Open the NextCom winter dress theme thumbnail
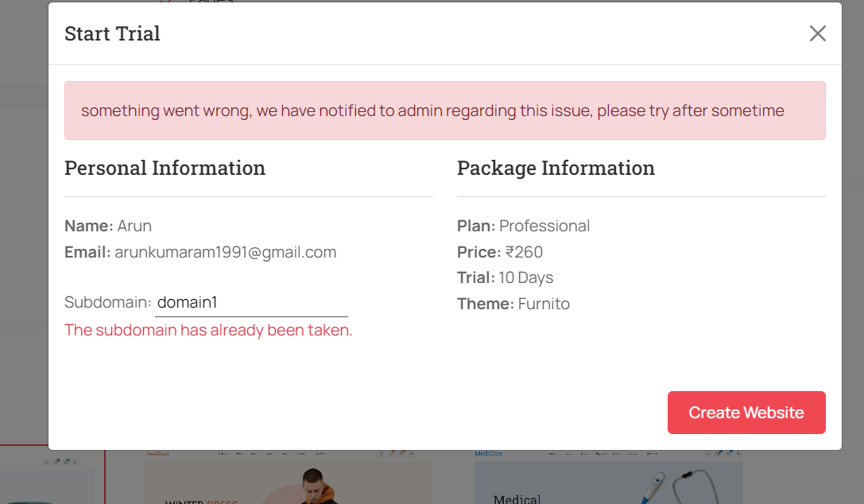This screenshot has width=864, height=504. pyautogui.click(x=289, y=477)
